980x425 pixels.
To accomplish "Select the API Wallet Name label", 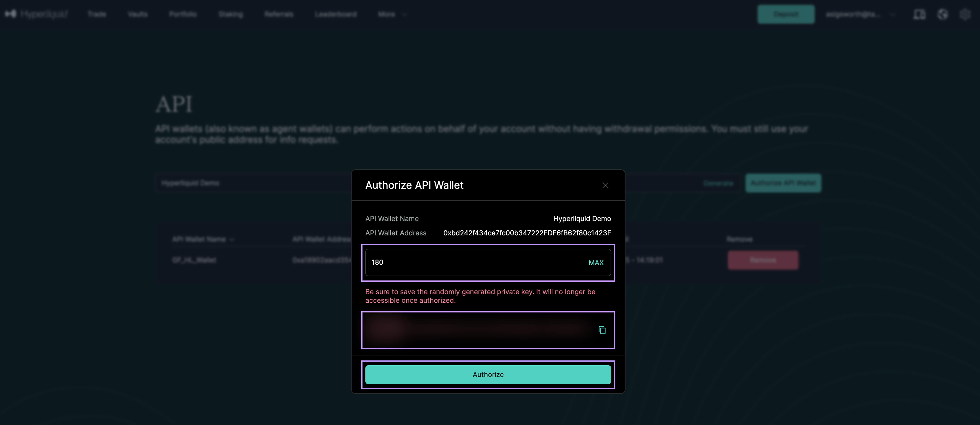I will click(x=392, y=219).
